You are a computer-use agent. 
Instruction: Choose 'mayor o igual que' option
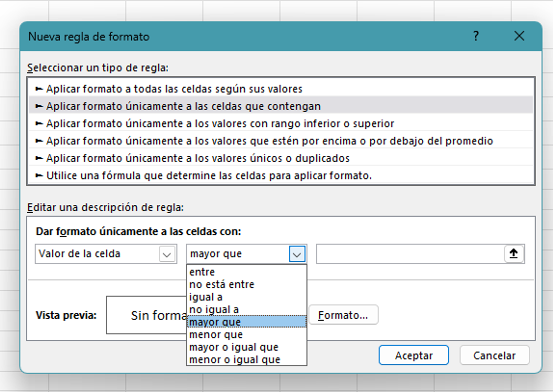(247, 347)
